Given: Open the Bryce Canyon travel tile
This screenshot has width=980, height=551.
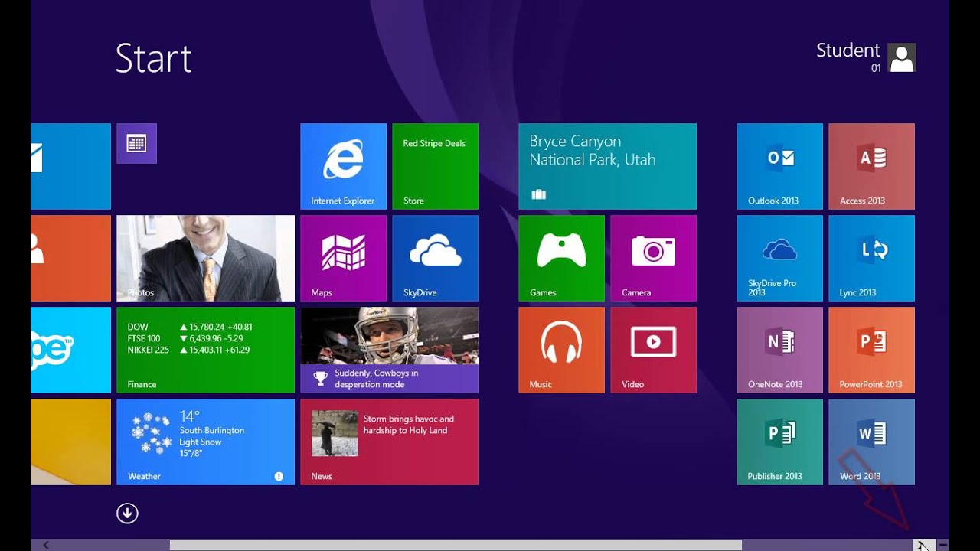Looking at the screenshot, I should point(607,166).
